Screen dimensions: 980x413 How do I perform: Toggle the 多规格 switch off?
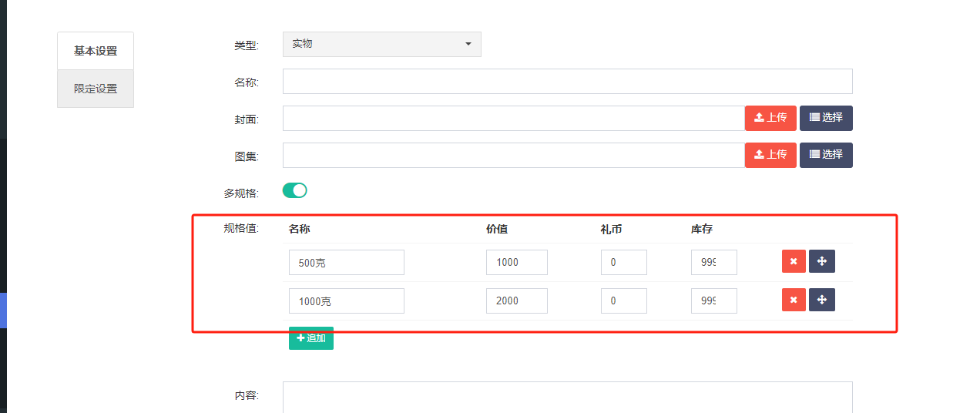click(295, 190)
